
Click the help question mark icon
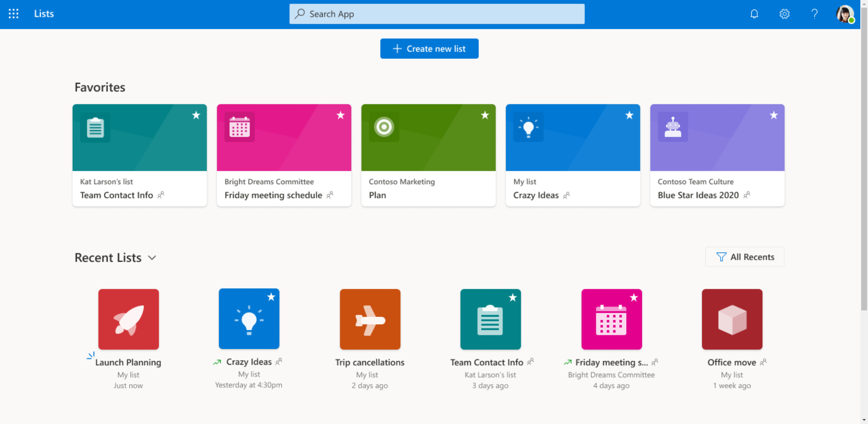point(814,14)
